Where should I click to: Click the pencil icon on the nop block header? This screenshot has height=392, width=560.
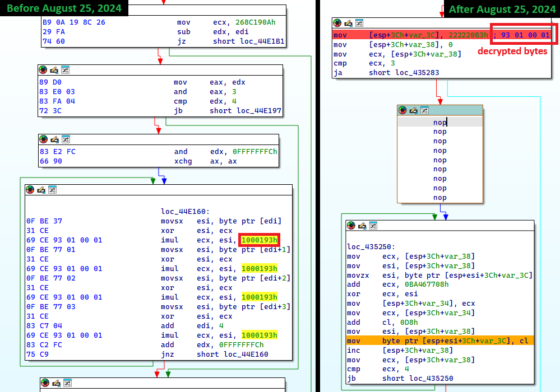415,111
